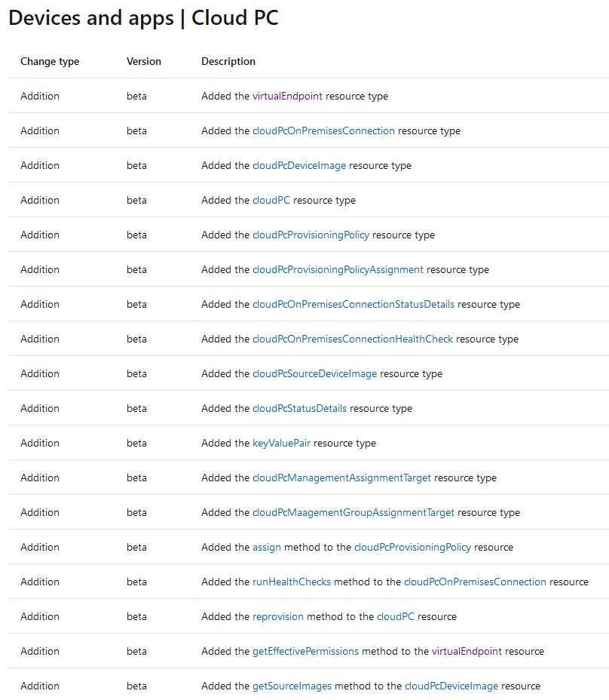Click the Change type column header
The image size is (609, 700).
(x=50, y=61)
